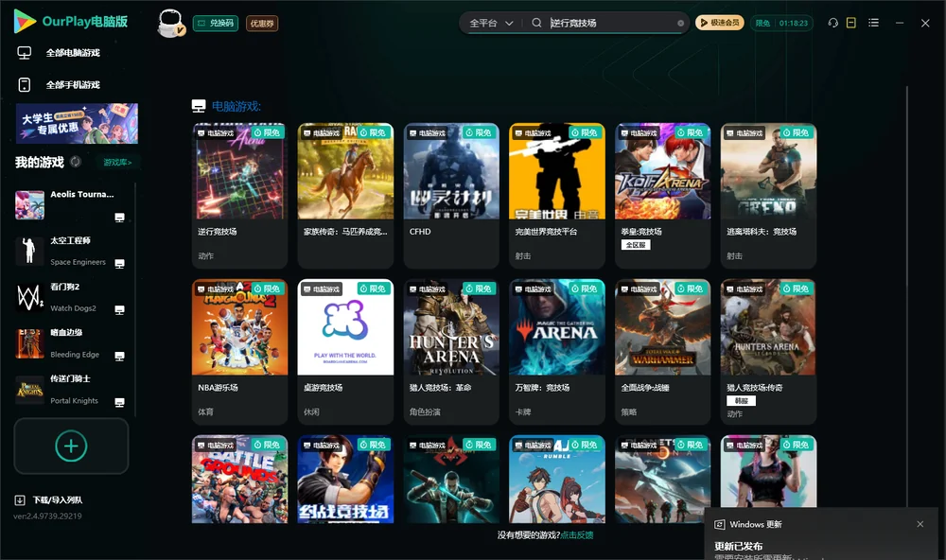Open the 万智牌:竞技场 game card

pyautogui.click(x=557, y=352)
